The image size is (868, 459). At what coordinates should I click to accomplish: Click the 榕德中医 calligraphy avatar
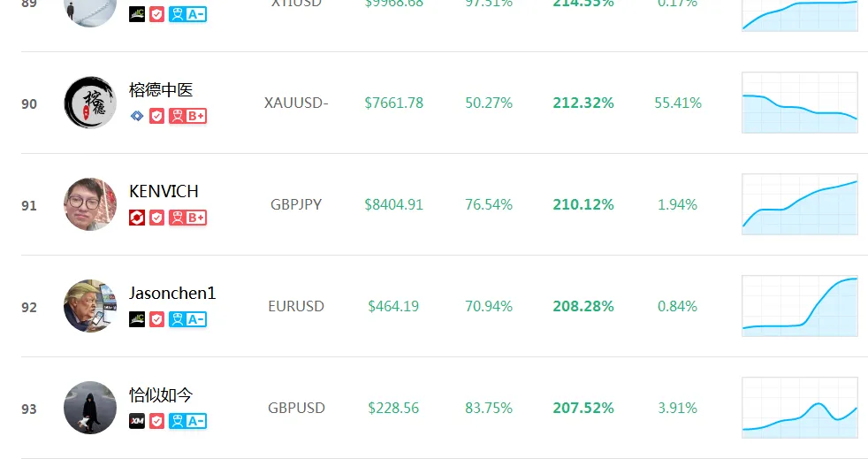coord(90,103)
